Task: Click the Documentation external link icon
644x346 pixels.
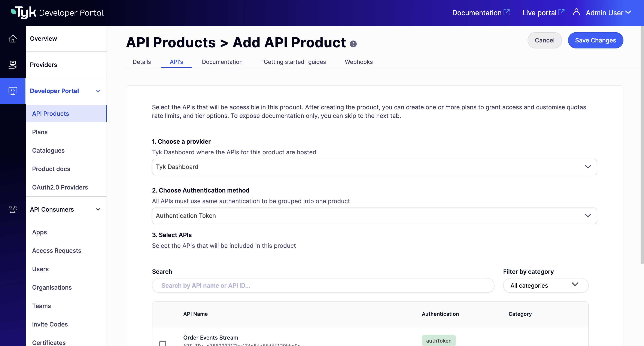Action: [x=507, y=12]
